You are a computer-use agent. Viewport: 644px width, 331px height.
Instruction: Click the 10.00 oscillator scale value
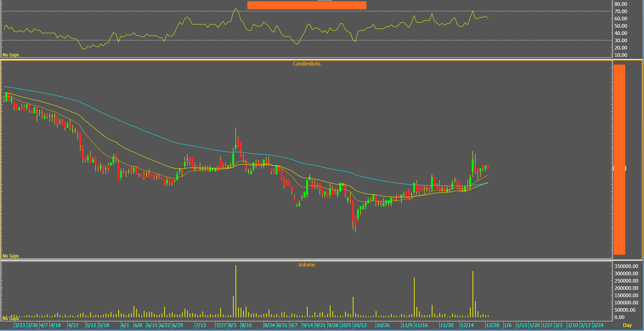[621, 55]
